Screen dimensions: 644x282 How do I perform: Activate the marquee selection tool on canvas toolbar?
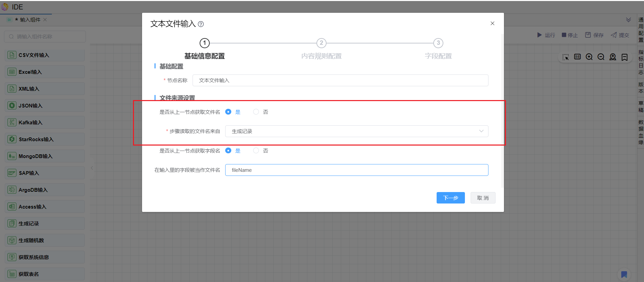566,57
